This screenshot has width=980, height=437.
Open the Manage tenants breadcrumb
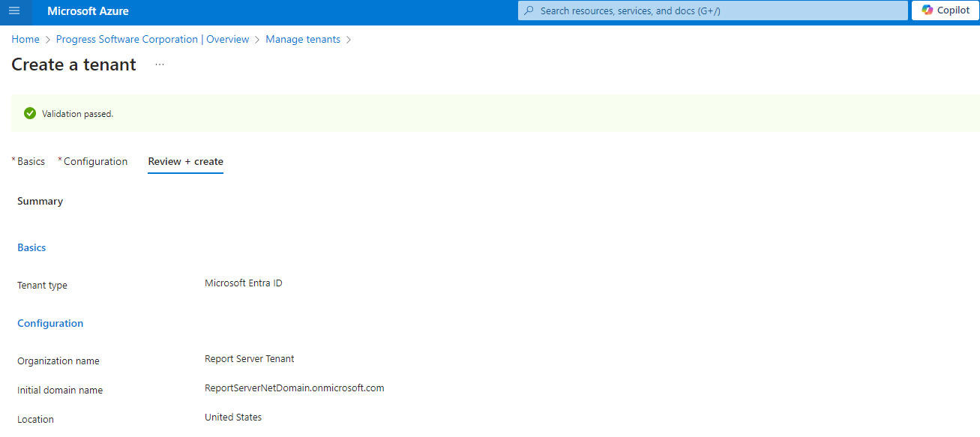(x=303, y=39)
